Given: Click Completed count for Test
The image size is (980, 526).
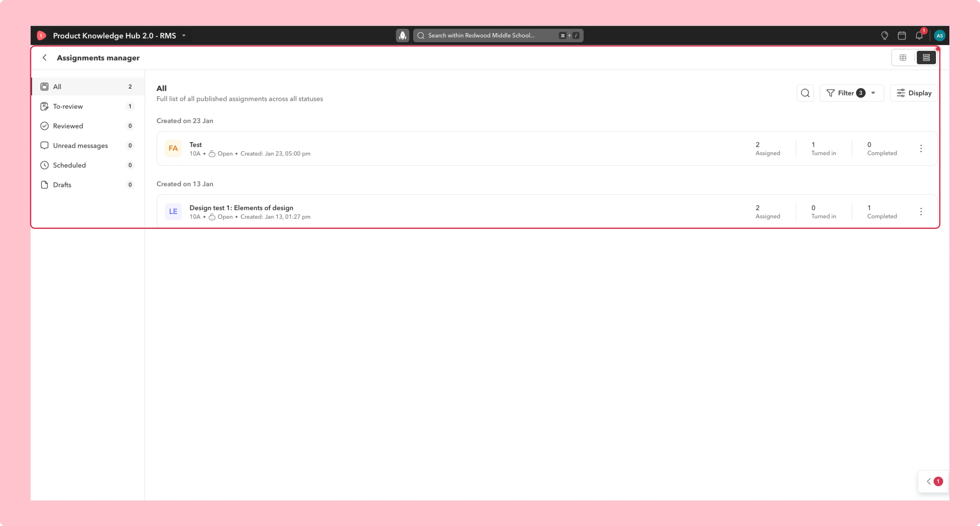Looking at the screenshot, I should point(882,149).
